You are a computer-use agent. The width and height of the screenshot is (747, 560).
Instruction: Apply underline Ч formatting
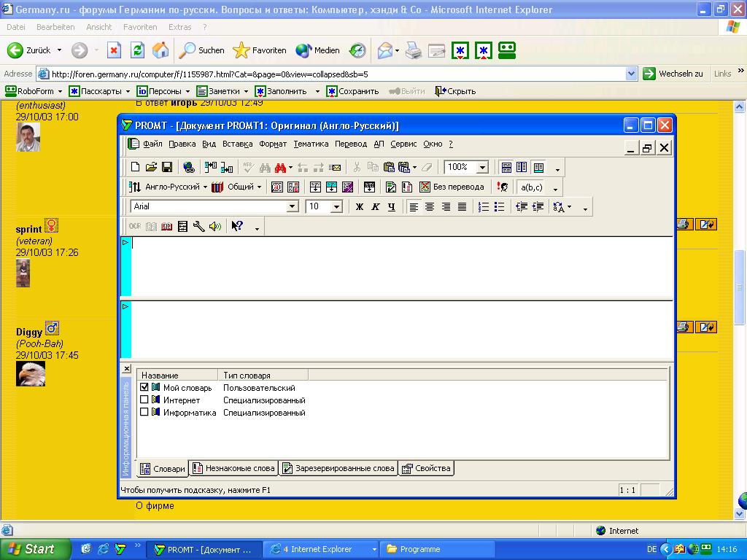pyautogui.click(x=391, y=206)
